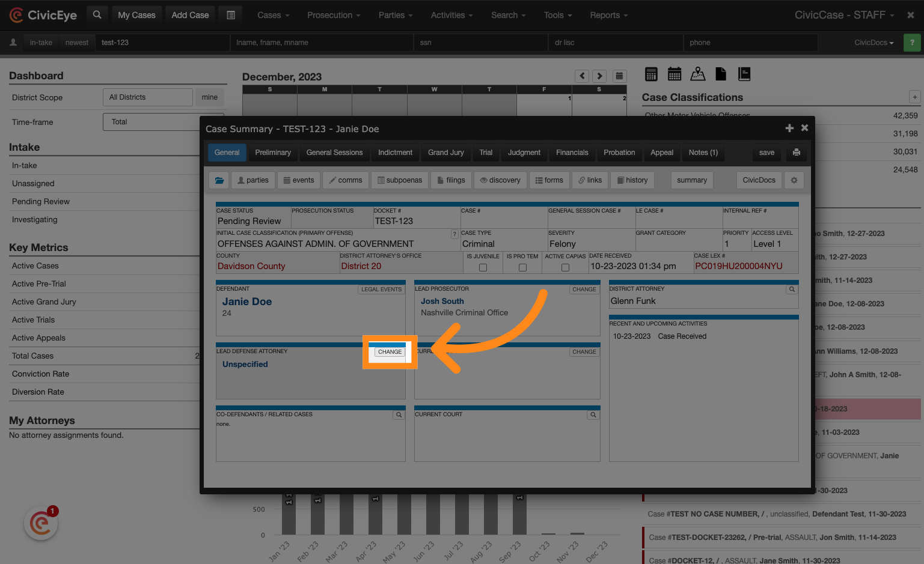
Task: Open the Cases dropdown menu
Action: pos(274,15)
